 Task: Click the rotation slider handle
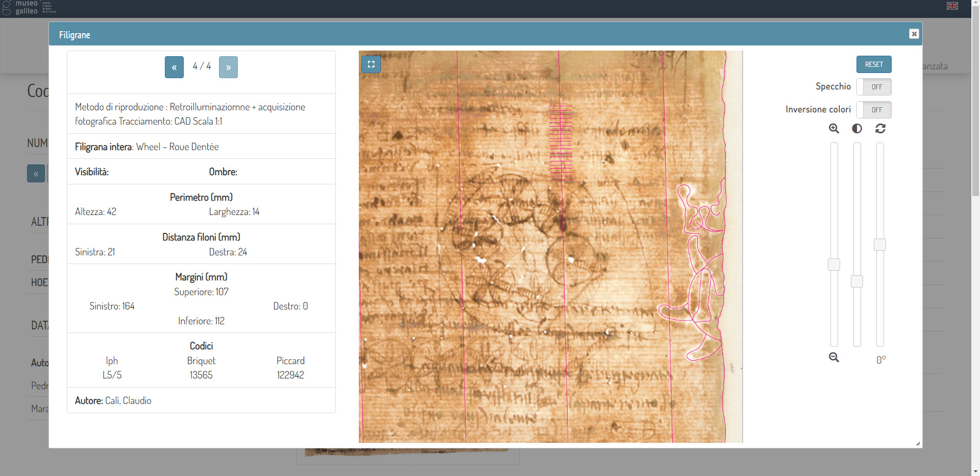[x=880, y=245]
